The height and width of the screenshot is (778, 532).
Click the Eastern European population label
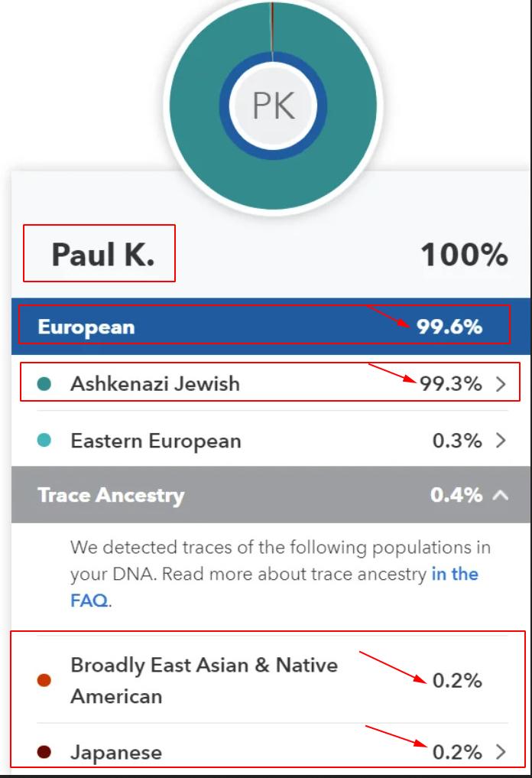(156, 441)
